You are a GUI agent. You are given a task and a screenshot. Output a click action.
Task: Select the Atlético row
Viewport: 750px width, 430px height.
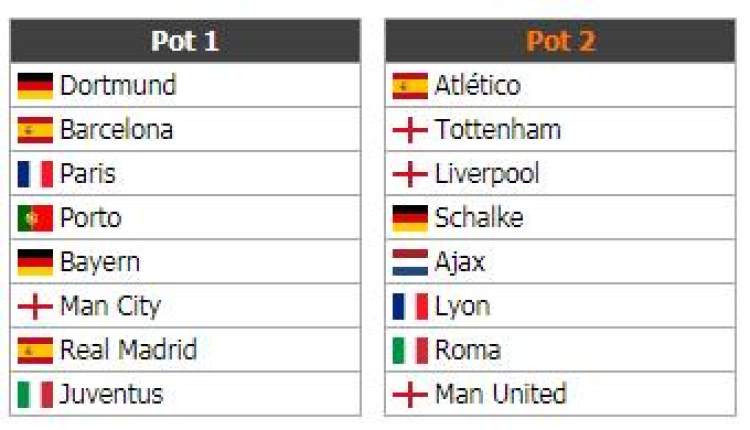560,86
